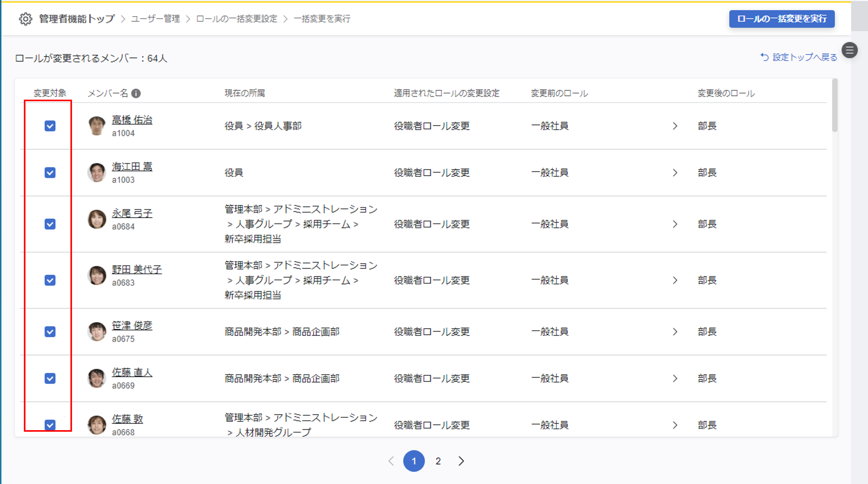Click role change arrow in 海江田 嵩 row
Viewport: 868px width, 484px height.
point(675,173)
